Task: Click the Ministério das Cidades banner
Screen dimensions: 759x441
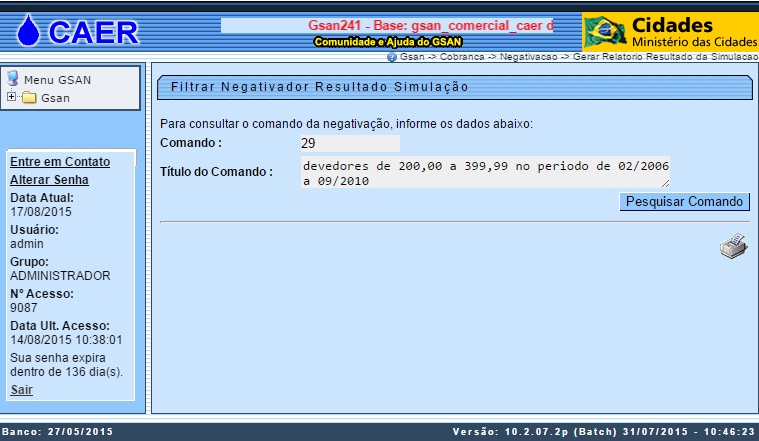Action: point(670,31)
